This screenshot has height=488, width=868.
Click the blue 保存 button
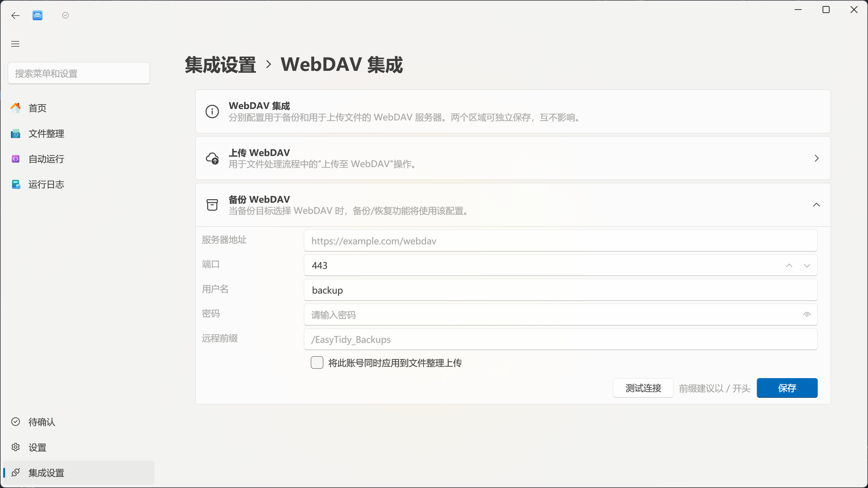click(787, 388)
